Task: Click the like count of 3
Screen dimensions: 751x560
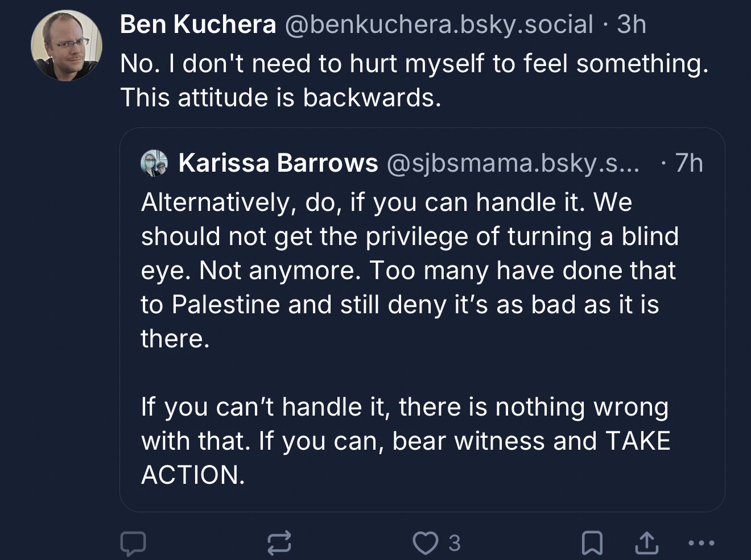Action: [x=454, y=544]
